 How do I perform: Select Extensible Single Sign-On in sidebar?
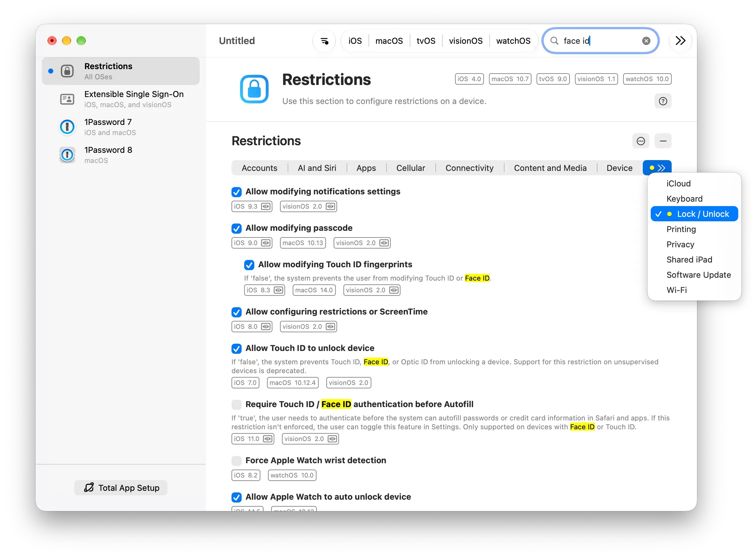click(x=121, y=99)
